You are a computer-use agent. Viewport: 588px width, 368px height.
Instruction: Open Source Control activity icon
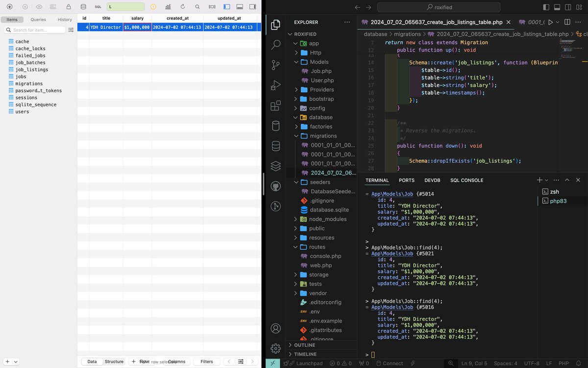click(x=276, y=65)
